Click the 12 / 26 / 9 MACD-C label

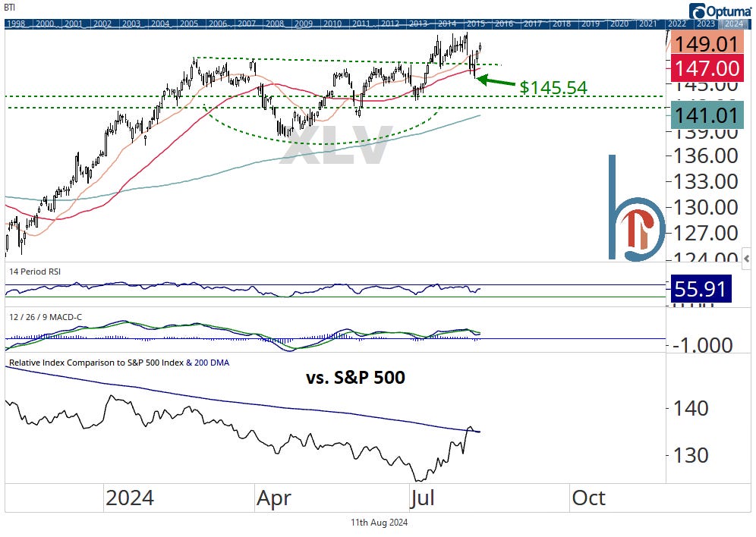tap(46, 317)
